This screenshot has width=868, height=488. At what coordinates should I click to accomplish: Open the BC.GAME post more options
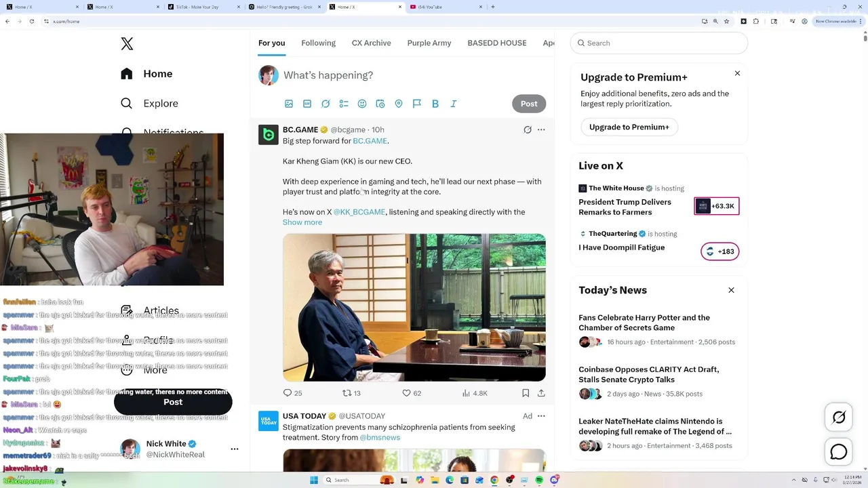point(541,129)
